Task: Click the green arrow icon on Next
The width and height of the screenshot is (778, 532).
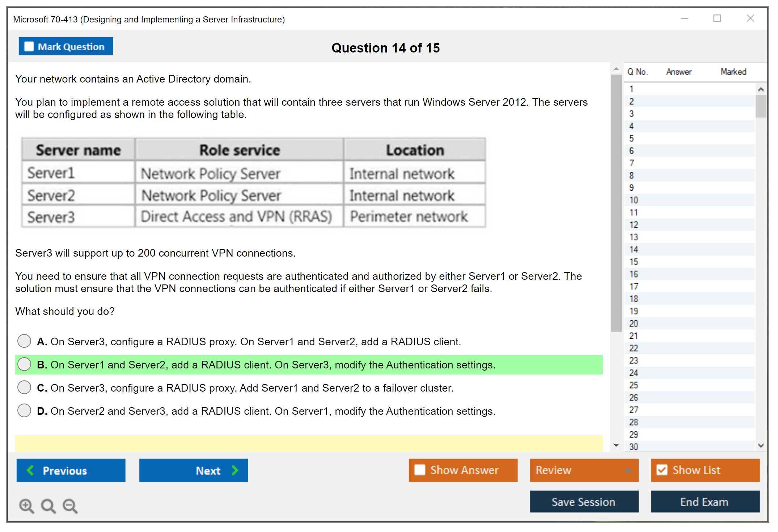Action: (234, 470)
